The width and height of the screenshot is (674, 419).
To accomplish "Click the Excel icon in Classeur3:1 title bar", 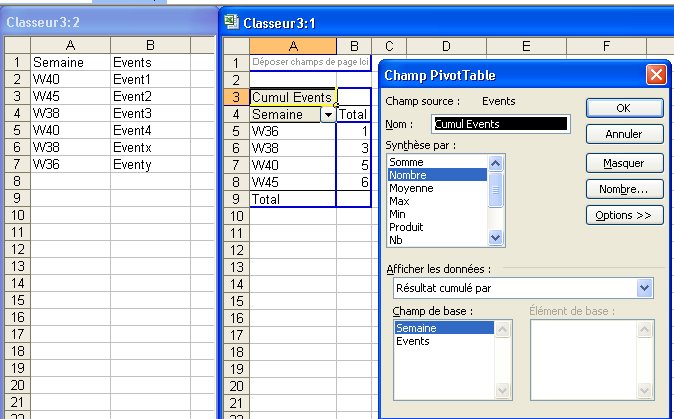I will pos(231,20).
